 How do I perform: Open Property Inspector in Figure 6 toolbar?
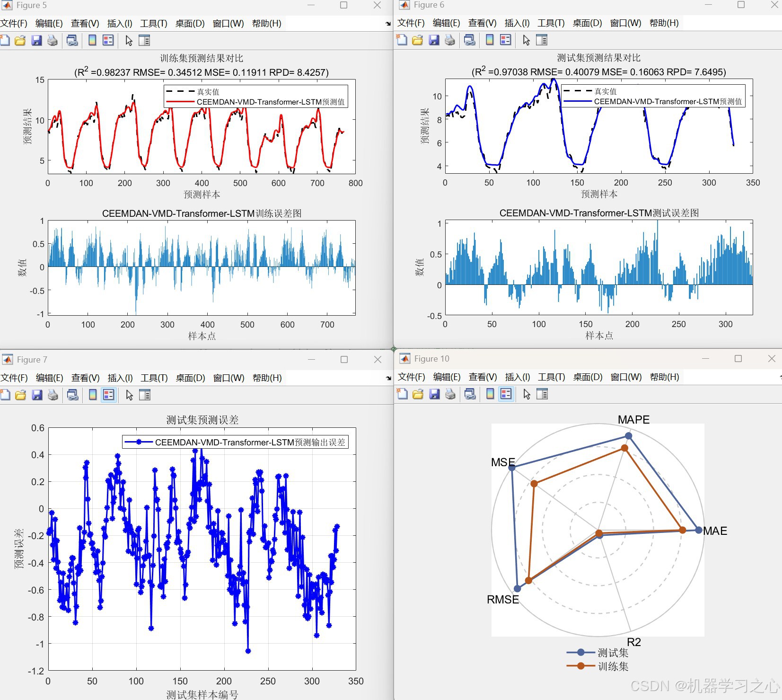(542, 40)
